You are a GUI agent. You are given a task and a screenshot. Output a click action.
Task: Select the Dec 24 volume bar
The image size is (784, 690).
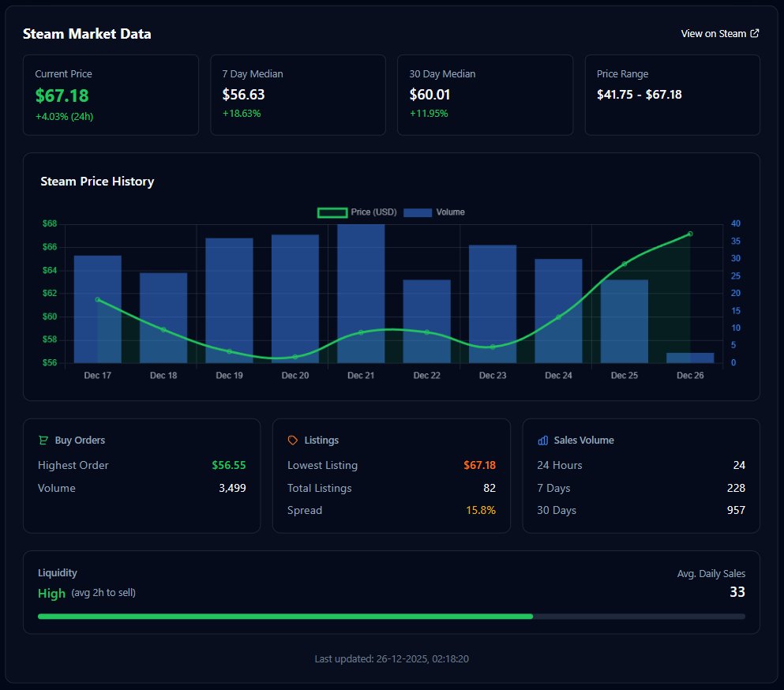pyautogui.click(x=558, y=311)
